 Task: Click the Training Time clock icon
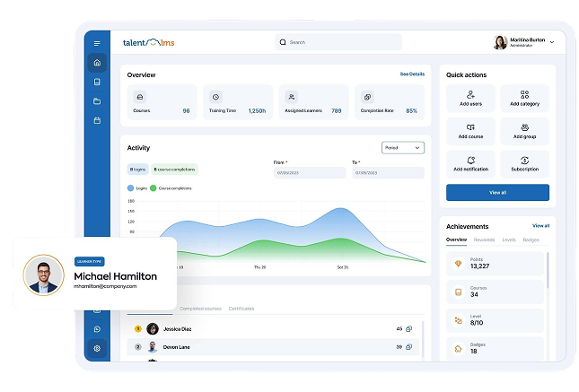click(215, 97)
